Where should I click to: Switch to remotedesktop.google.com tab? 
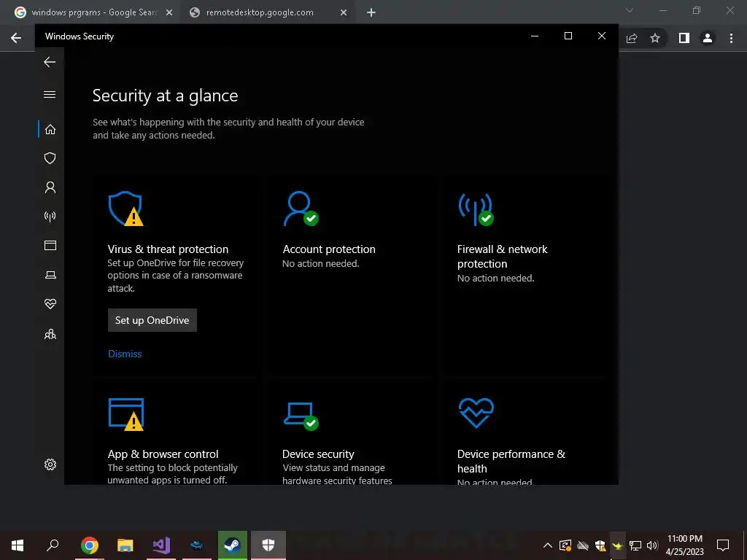(260, 12)
